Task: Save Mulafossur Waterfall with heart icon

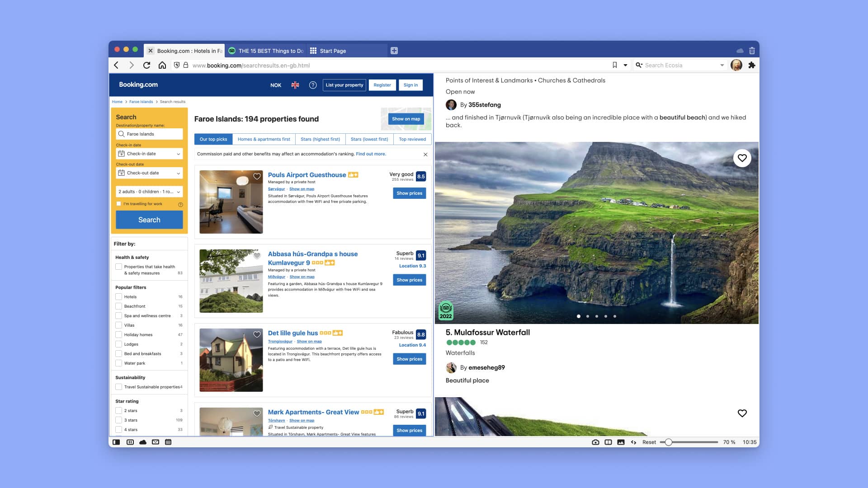Action: coord(742,158)
